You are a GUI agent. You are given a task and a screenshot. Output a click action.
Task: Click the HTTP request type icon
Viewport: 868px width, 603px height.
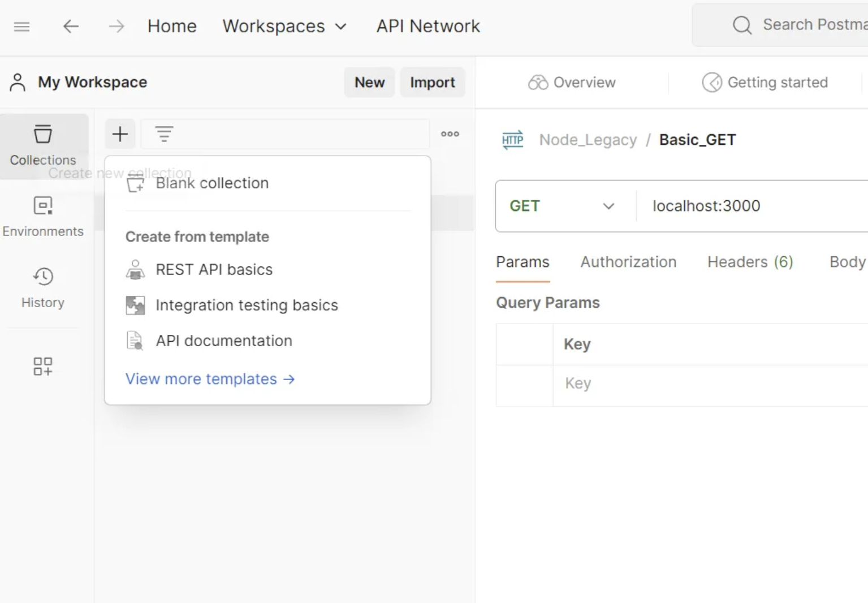pos(512,140)
